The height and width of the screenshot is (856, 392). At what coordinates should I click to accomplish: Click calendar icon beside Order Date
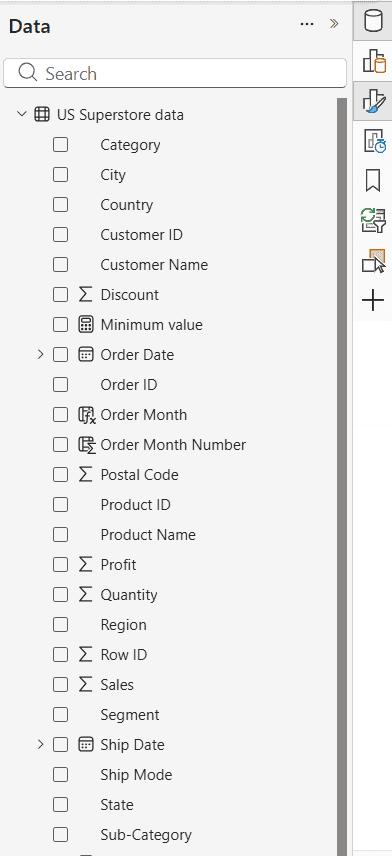tap(86, 355)
